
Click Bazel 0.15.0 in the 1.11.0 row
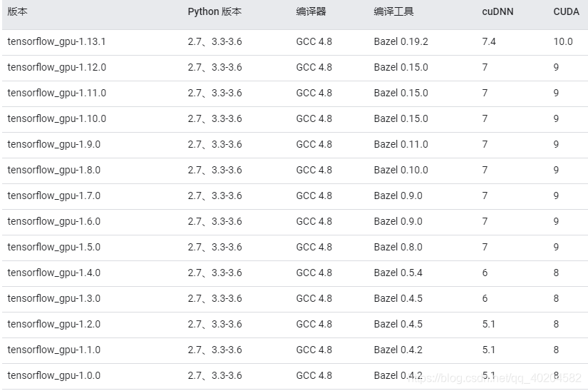click(x=401, y=93)
